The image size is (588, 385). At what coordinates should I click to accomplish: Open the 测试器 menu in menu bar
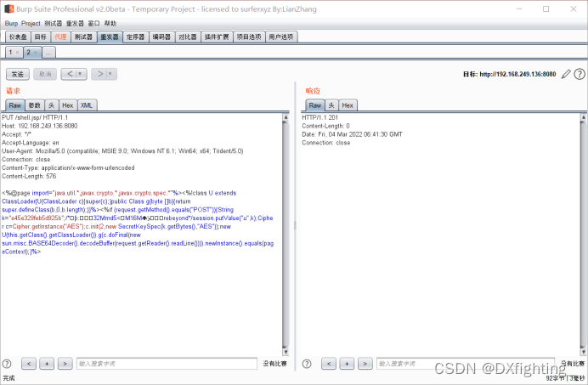pyautogui.click(x=54, y=23)
